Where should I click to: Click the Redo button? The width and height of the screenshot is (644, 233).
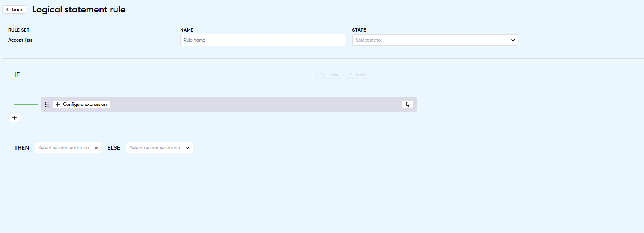[358, 75]
